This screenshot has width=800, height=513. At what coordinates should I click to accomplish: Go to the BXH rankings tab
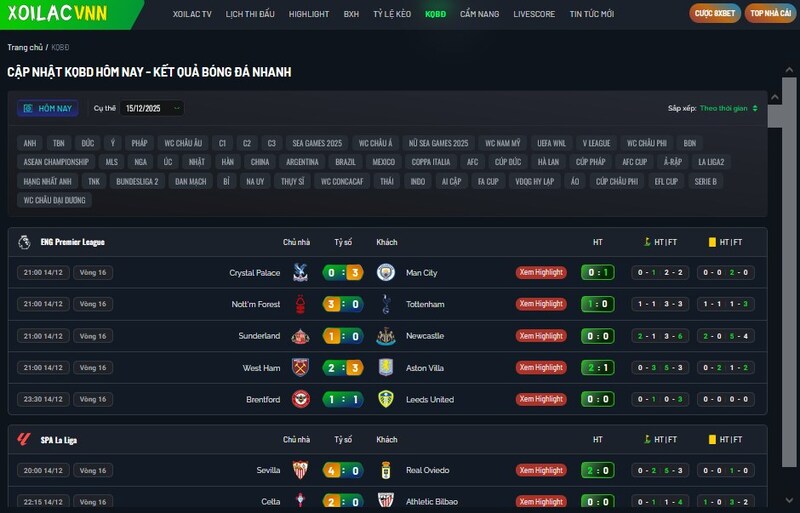pyautogui.click(x=351, y=15)
